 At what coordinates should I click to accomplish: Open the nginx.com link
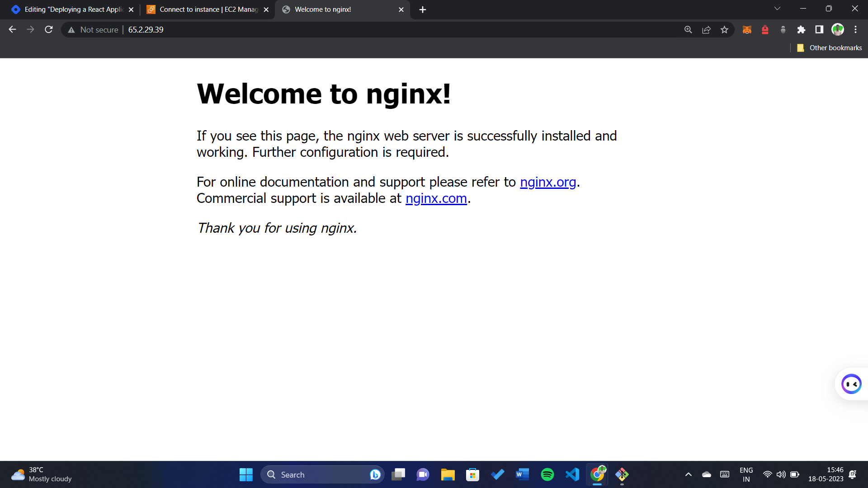(436, 198)
